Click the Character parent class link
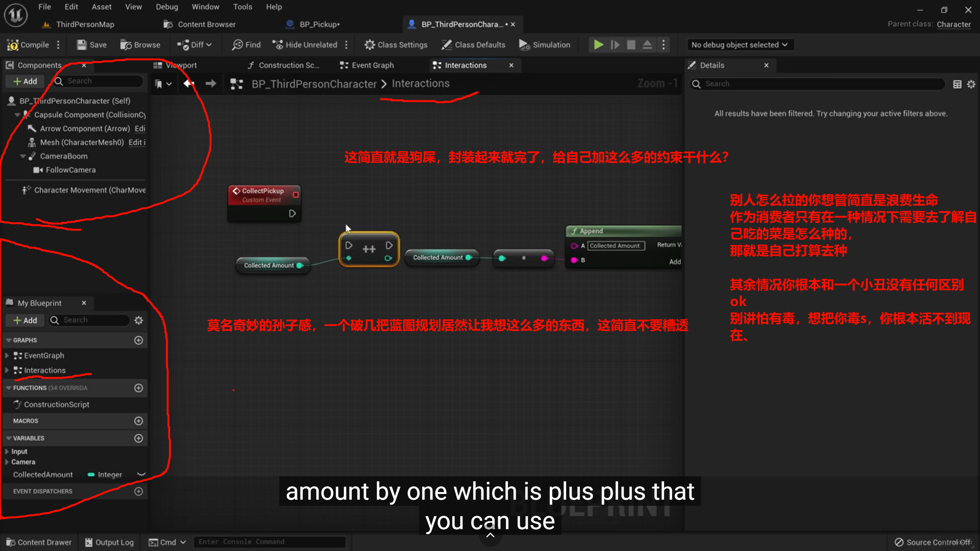This screenshot has height=551, width=980. click(x=954, y=24)
